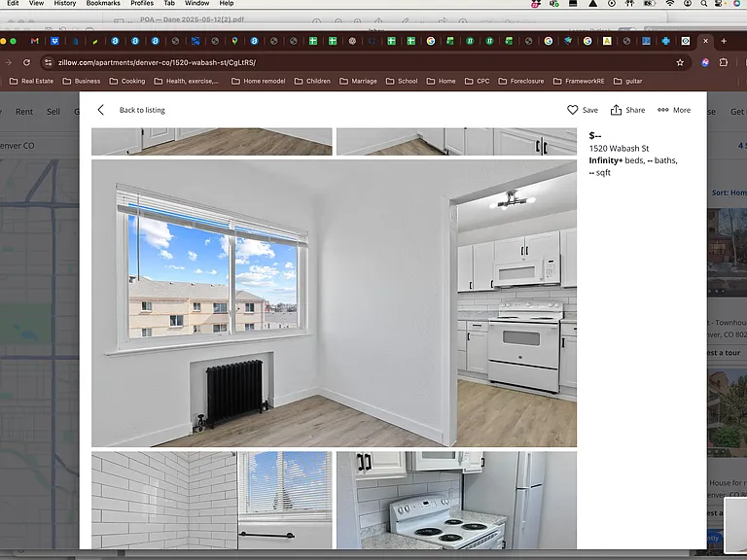Close the active Zillow tab
747x560 pixels.
[x=705, y=41]
